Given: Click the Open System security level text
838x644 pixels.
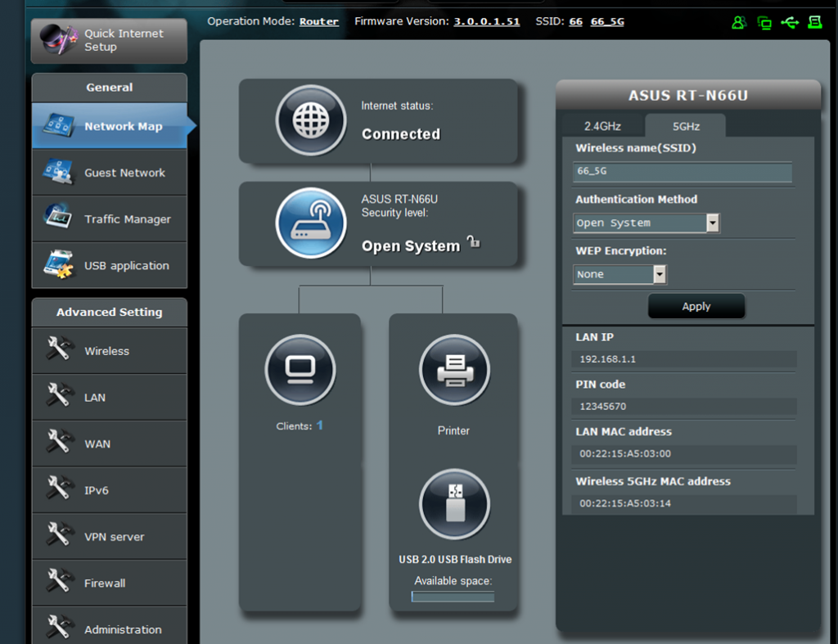Looking at the screenshot, I should click(x=411, y=245).
